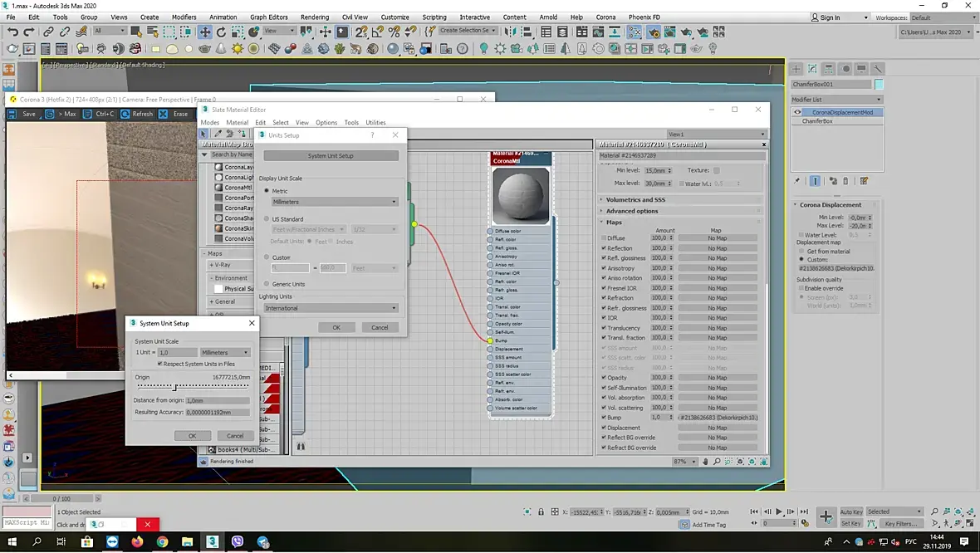This screenshot has width=980, height=553.
Task: Click Windows Start button on taskbar
Action: tap(11, 541)
